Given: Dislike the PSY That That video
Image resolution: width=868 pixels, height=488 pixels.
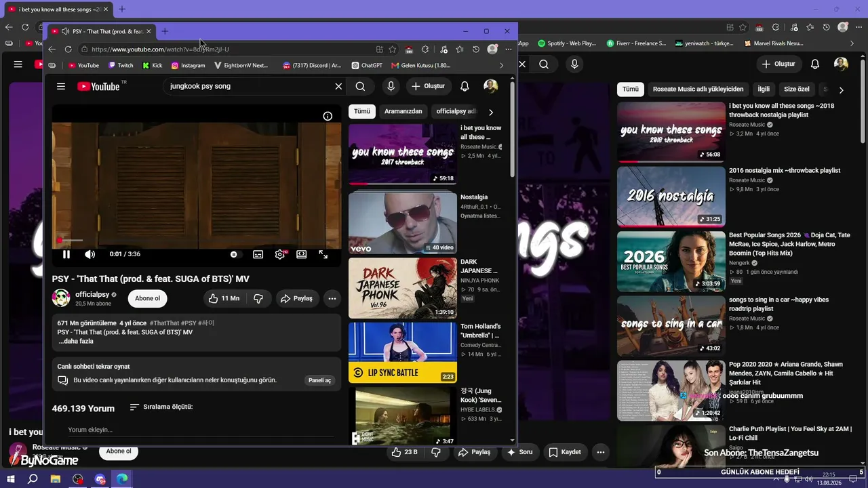Looking at the screenshot, I should click(x=258, y=298).
